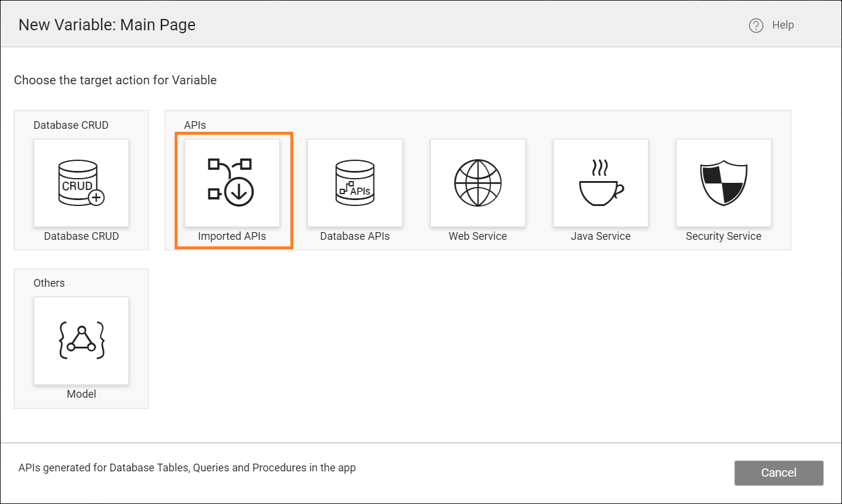Click the Database CRUD label text

pyautogui.click(x=81, y=236)
